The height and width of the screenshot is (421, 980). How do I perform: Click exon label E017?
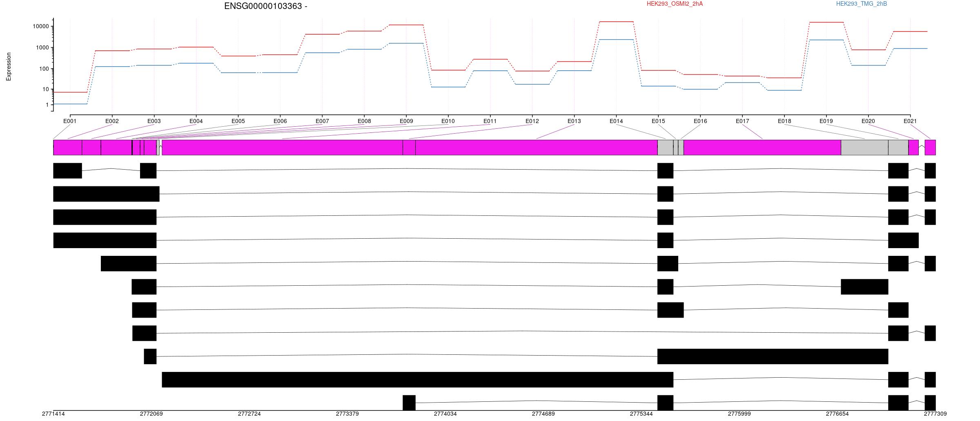pos(742,121)
